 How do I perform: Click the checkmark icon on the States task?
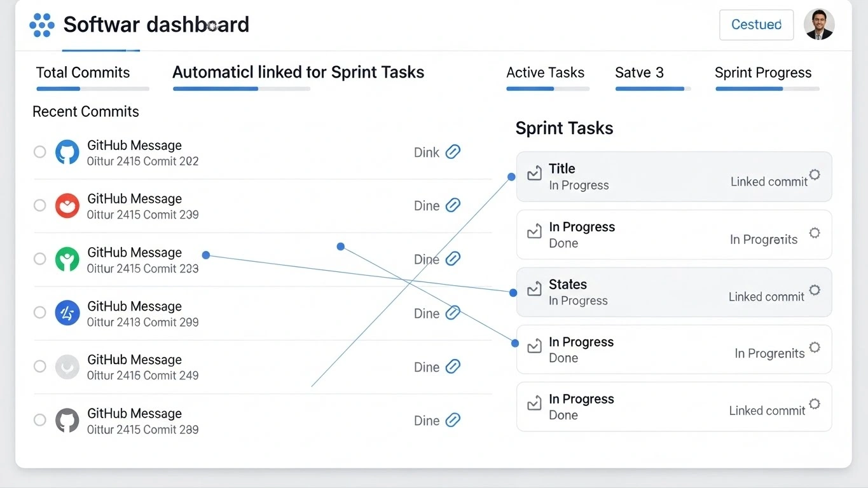(534, 291)
